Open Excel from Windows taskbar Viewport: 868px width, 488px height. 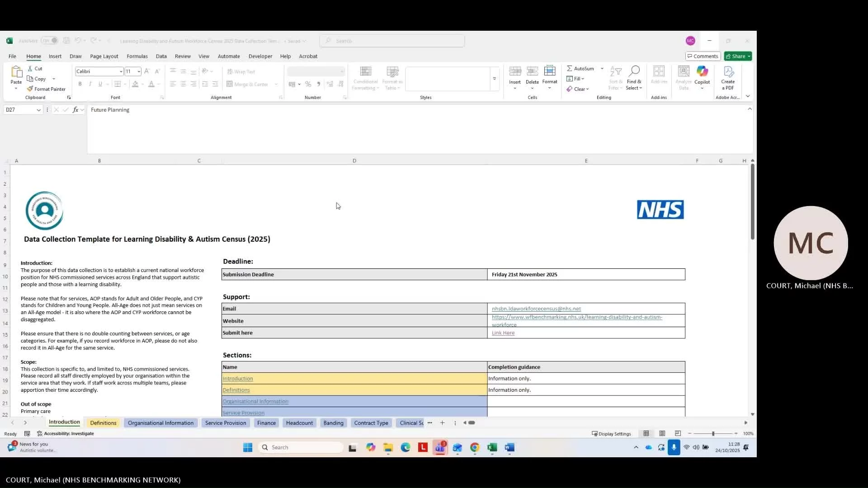point(492,447)
